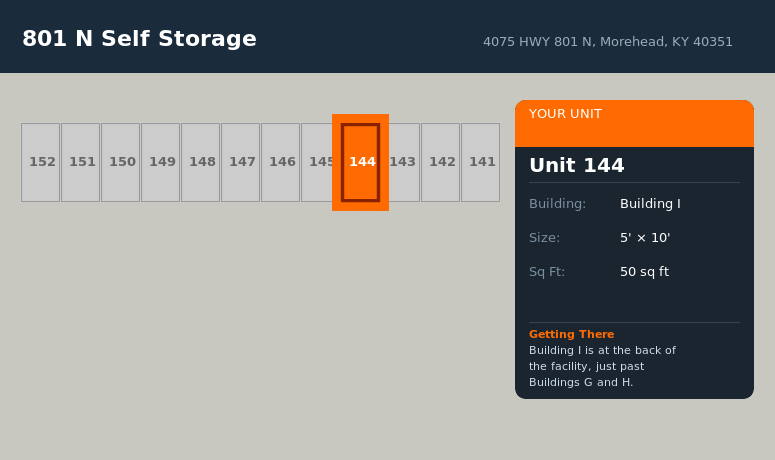
Task: Select storage unit 142
Action: [x=441, y=162]
